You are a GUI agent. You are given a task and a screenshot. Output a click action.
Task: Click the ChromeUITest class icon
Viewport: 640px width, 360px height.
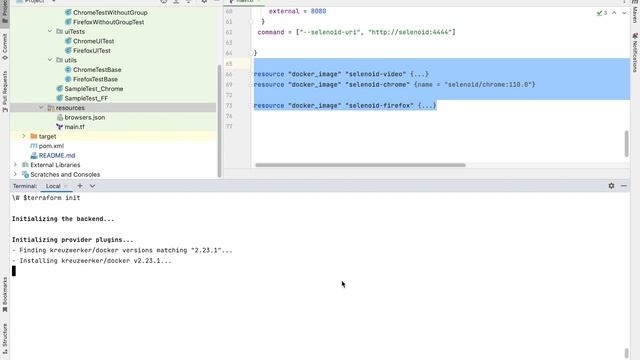pos(68,41)
